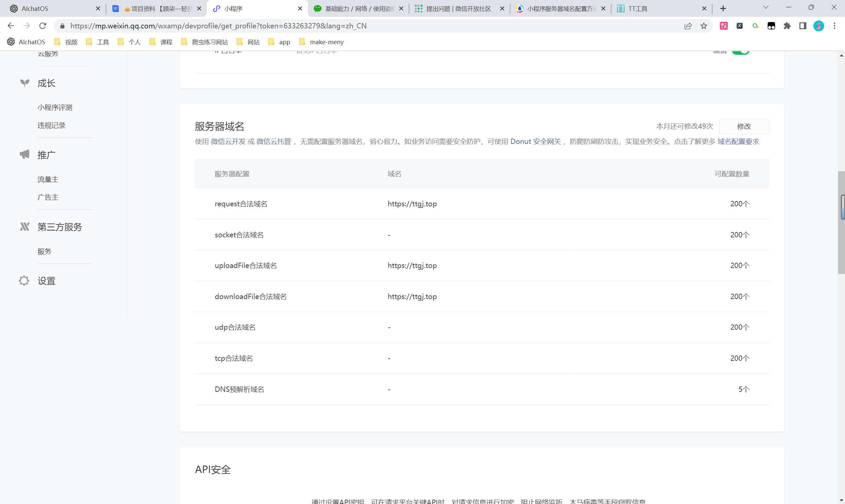This screenshot has height=504, width=845.
Task: Reload the page with the refresh icon
Action: tap(43, 26)
